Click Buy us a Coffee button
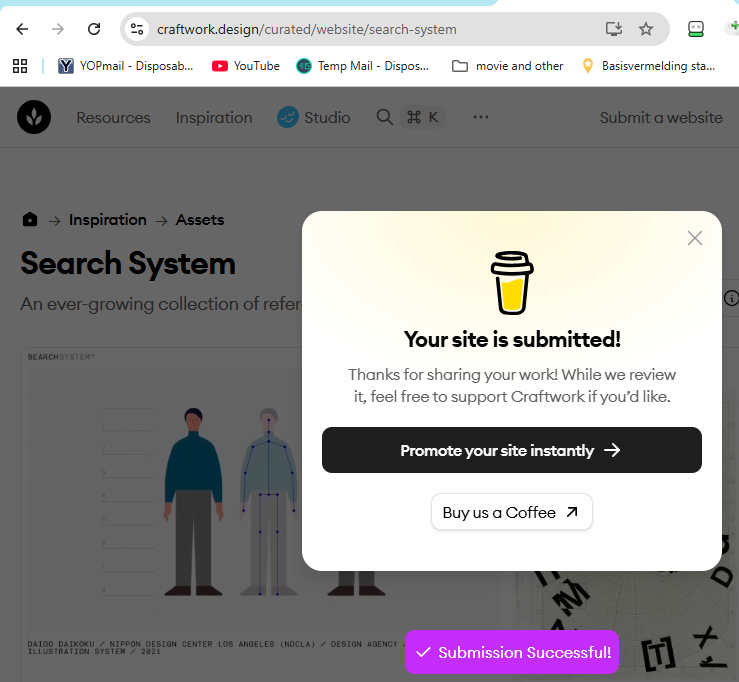Image resolution: width=739 pixels, height=682 pixels. pyautogui.click(x=511, y=512)
